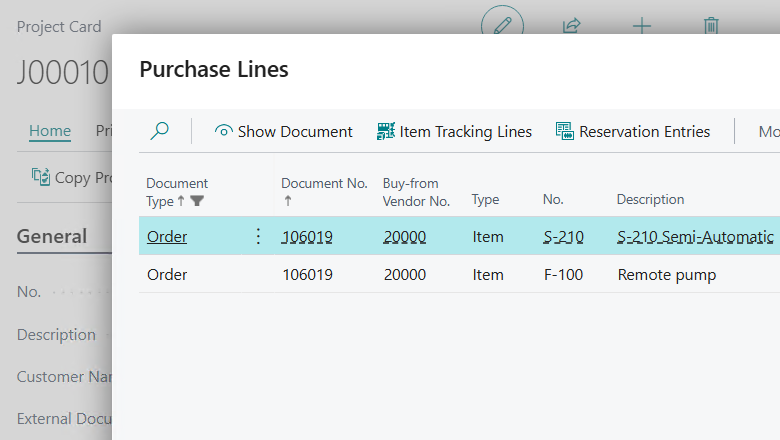
Task: Click the Buy-from Vendor No. column header
Action: click(x=416, y=192)
